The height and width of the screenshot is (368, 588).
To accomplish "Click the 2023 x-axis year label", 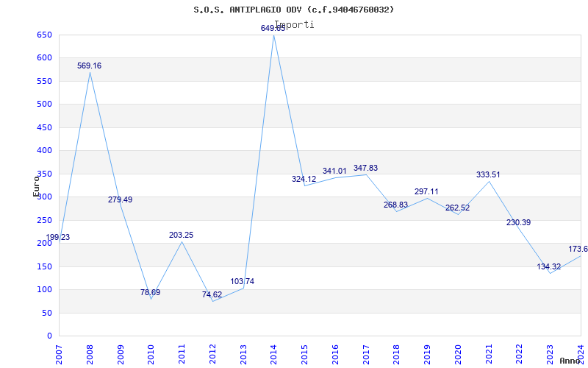I will click(x=550, y=355).
